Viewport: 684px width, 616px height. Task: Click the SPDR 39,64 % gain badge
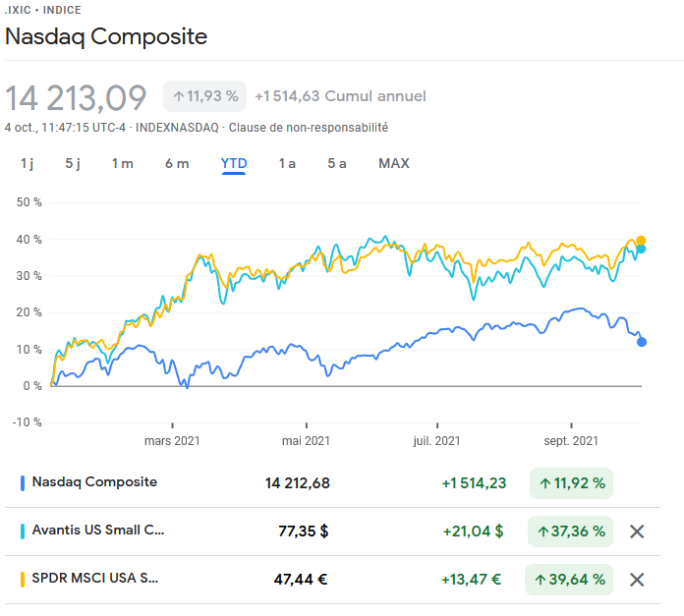[x=570, y=580]
